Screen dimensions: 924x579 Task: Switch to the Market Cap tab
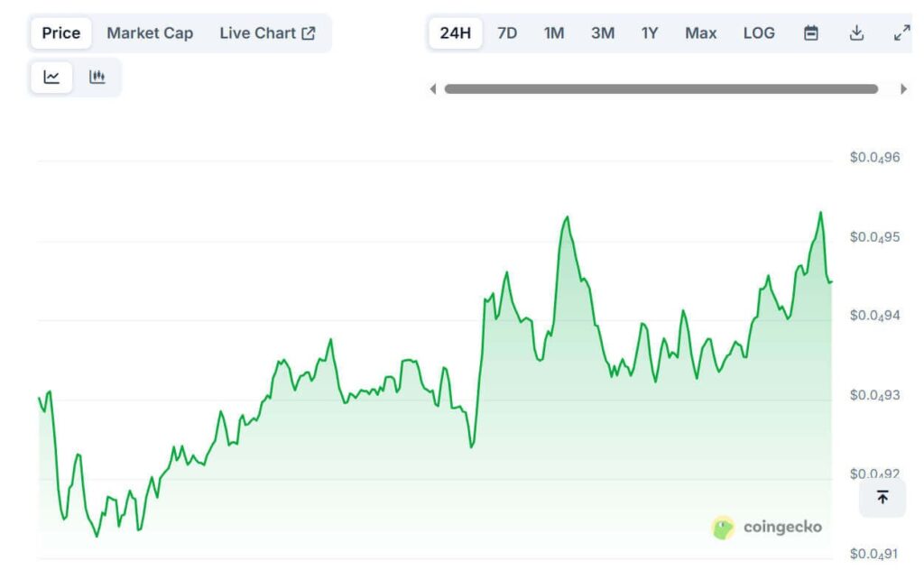coord(150,33)
